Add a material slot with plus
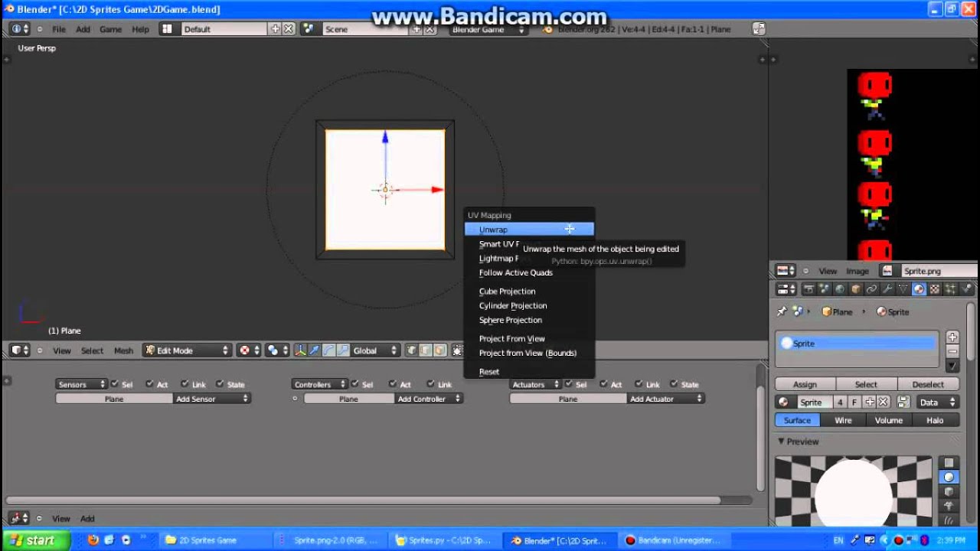The image size is (980, 551). (x=952, y=337)
